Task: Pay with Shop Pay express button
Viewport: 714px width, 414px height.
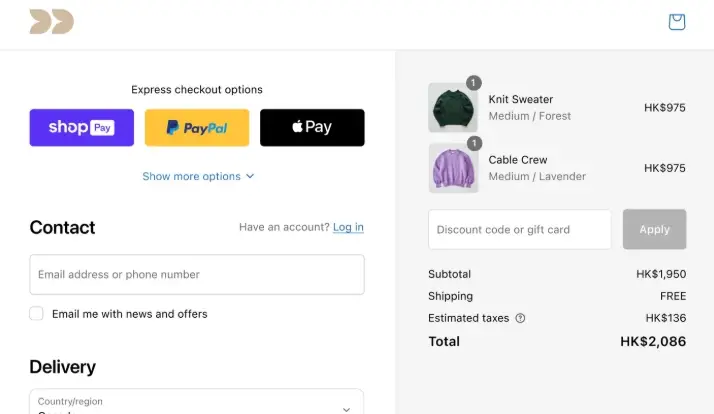Action: click(x=82, y=128)
